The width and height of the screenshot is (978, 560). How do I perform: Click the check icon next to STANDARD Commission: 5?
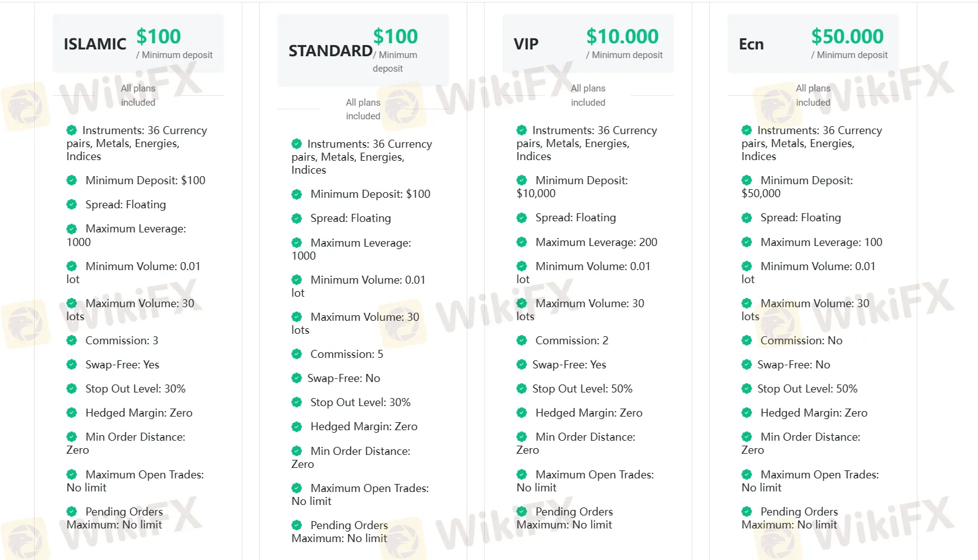point(297,354)
